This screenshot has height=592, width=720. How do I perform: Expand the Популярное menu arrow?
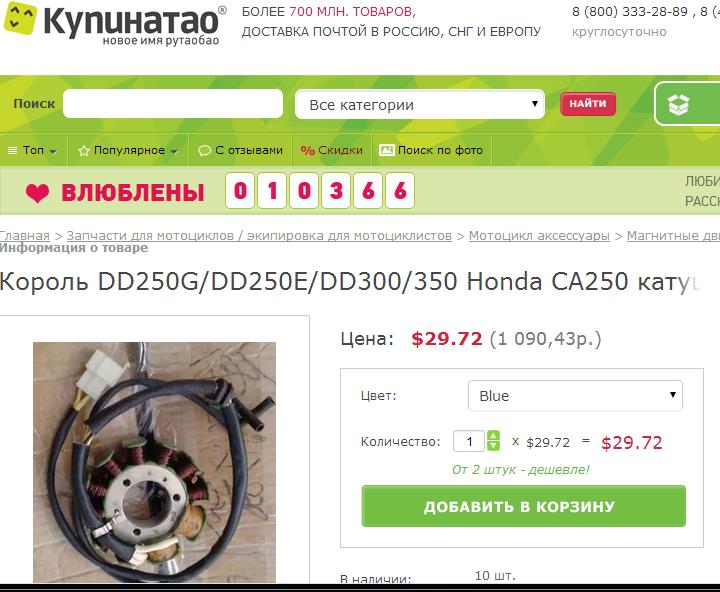point(174,152)
